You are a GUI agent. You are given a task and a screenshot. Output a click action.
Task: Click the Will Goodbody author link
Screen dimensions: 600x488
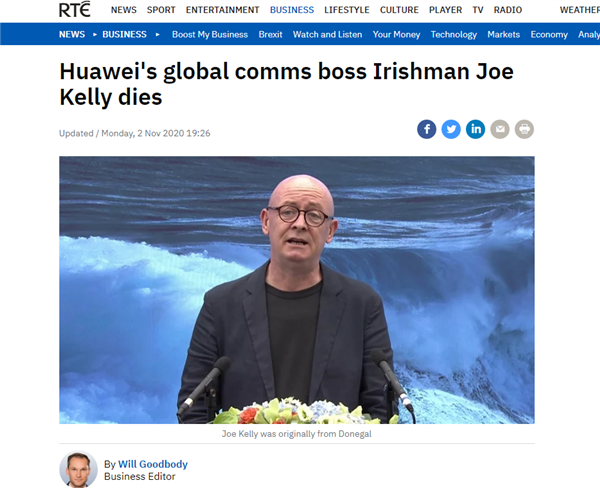click(x=153, y=464)
